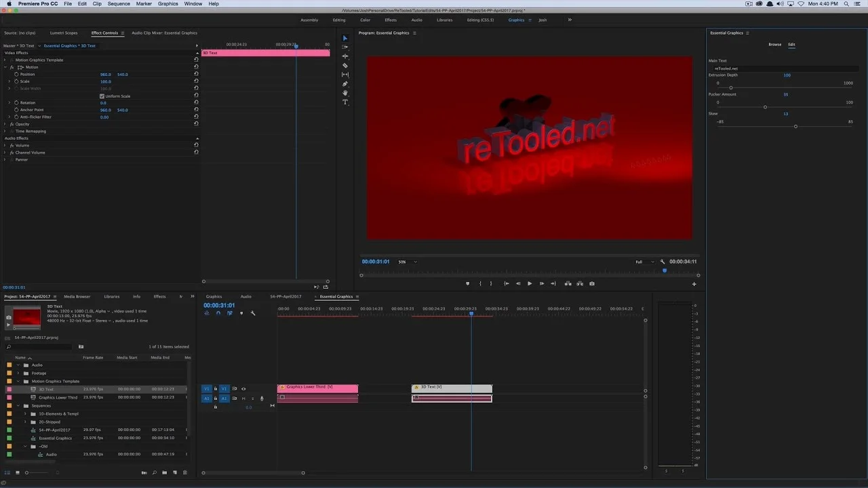Step back one frame
The image size is (868, 488).
pyautogui.click(x=518, y=284)
